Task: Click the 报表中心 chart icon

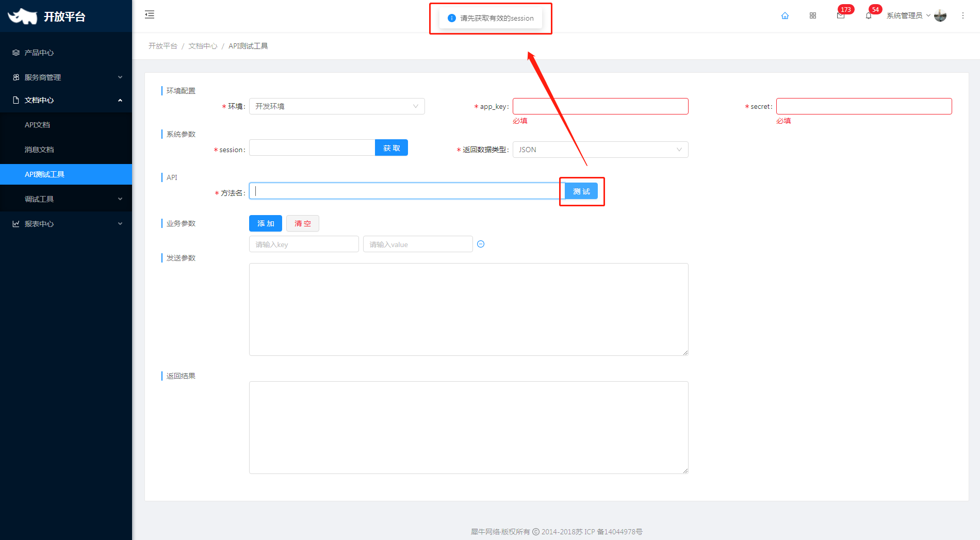Action: coord(16,224)
